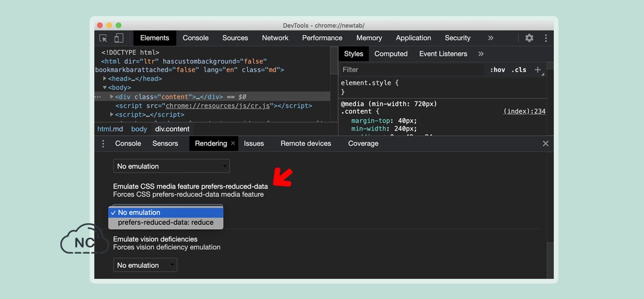Close the Rendering tab
The image size is (644, 299).
tap(233, 143)
